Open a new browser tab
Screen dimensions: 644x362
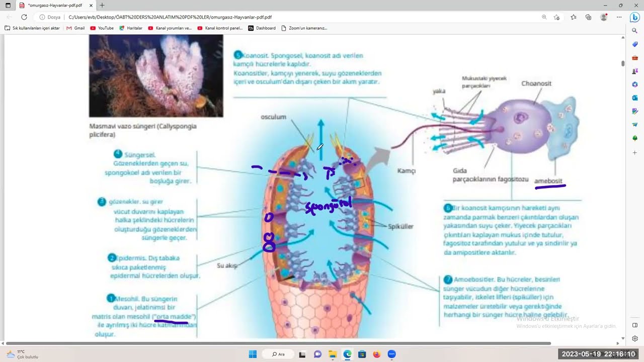point(102,5)
